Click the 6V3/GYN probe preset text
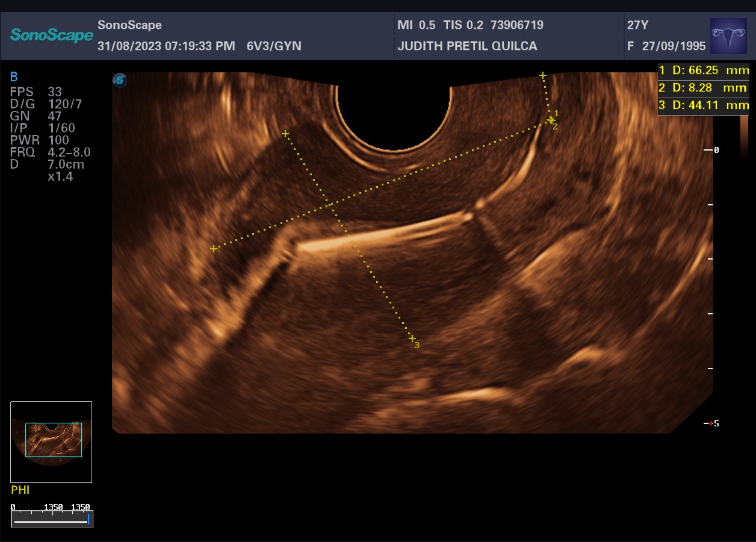Screen dimensions: 756x542 (274, 46)
